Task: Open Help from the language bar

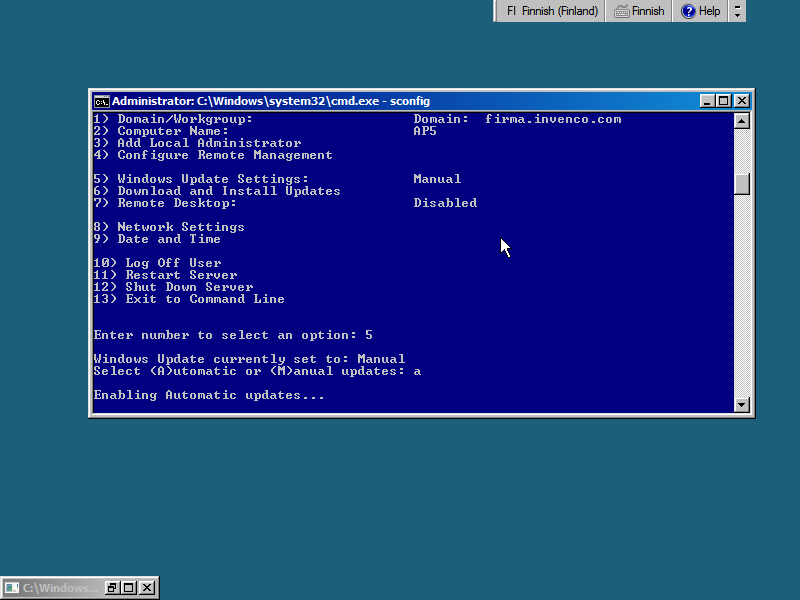Action: 701,11
